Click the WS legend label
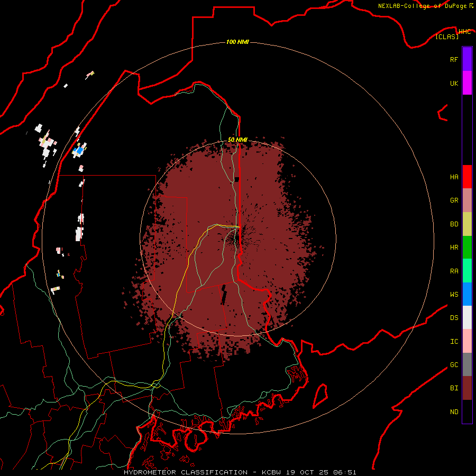The image size is (476, 476). (454, 295)
